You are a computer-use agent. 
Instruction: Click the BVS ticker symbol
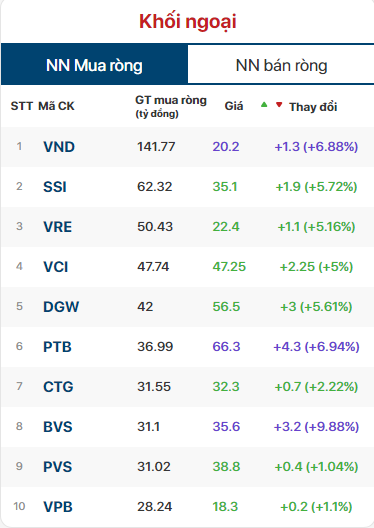[x=58, y=427]
